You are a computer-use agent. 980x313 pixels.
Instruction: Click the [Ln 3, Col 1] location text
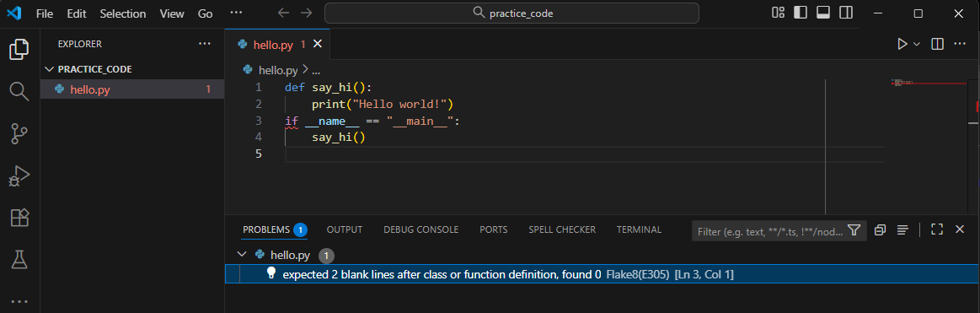pyautogui.click(x=704, y=274)
